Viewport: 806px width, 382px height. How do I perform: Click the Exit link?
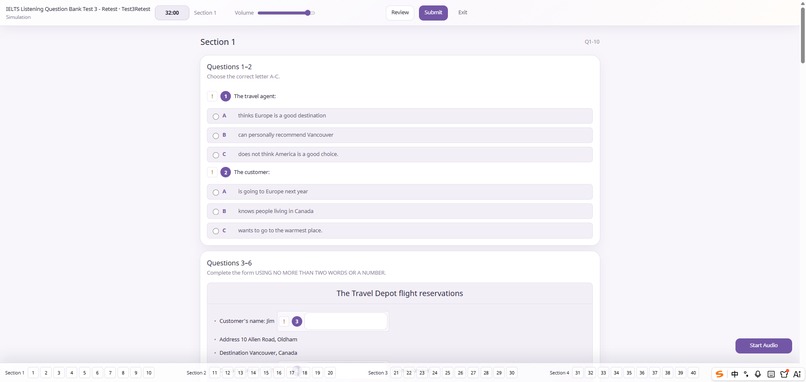pyautogui.click(x=463, y=13)
